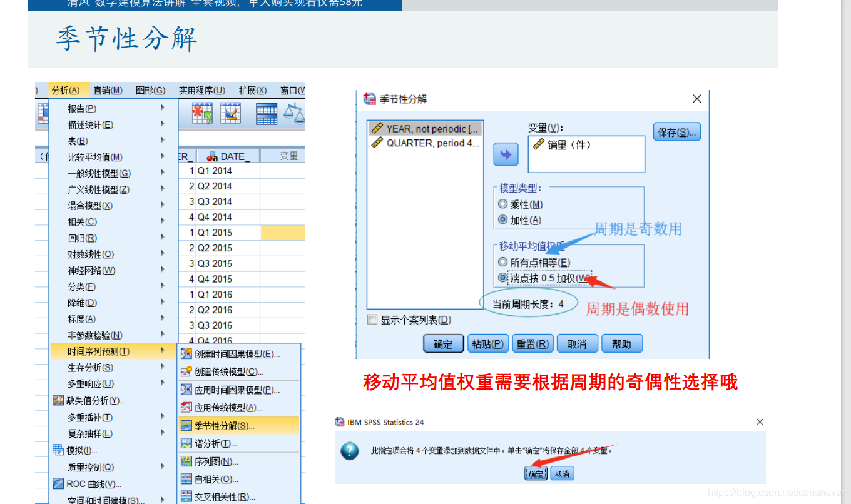Open the 直销(M) menu
This screenshot has width=851, height=504.
click(x=108, y=91)
